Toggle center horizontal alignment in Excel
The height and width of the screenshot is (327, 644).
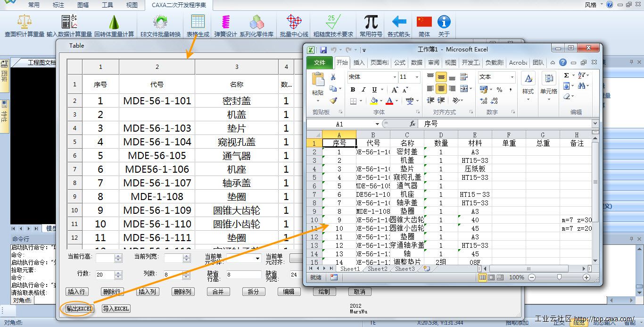[x=441, y=89]
